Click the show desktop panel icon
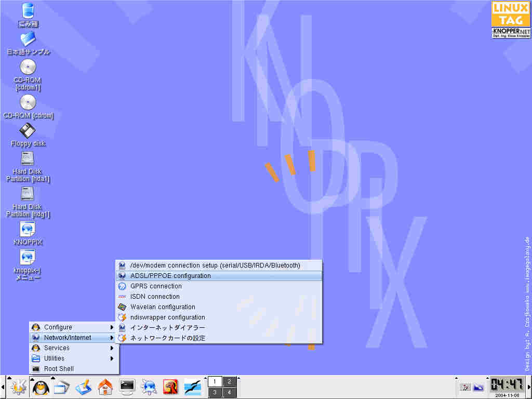The height and width of the screenshot is (399, 532). [84, 388]
